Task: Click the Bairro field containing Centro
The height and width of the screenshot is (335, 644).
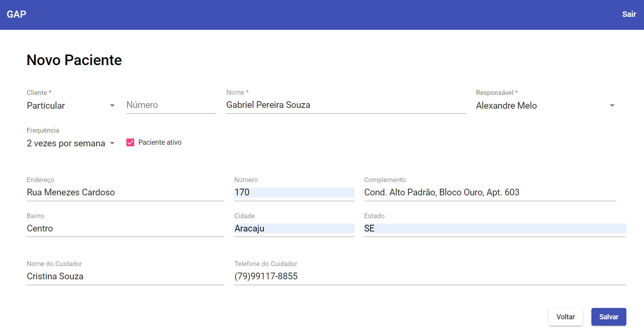Action: [x=125, y=228]
